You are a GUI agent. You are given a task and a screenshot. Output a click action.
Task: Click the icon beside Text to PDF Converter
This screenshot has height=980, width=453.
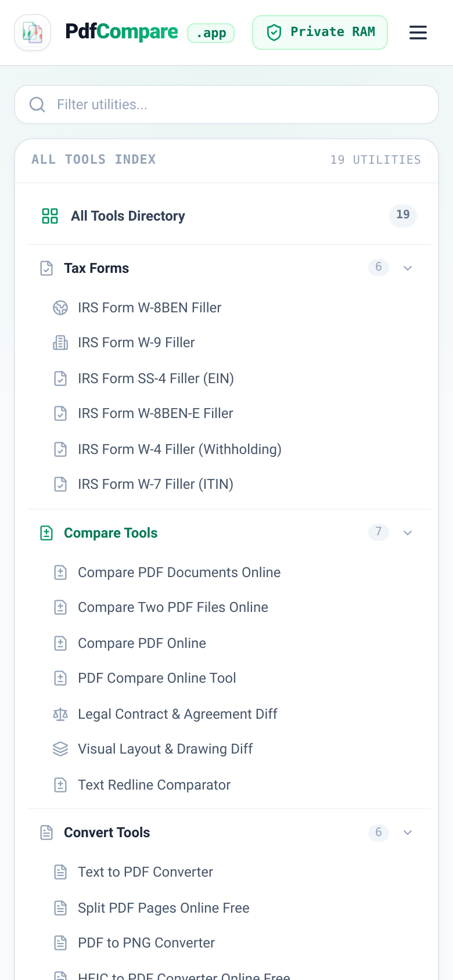(x=60, y=872)
